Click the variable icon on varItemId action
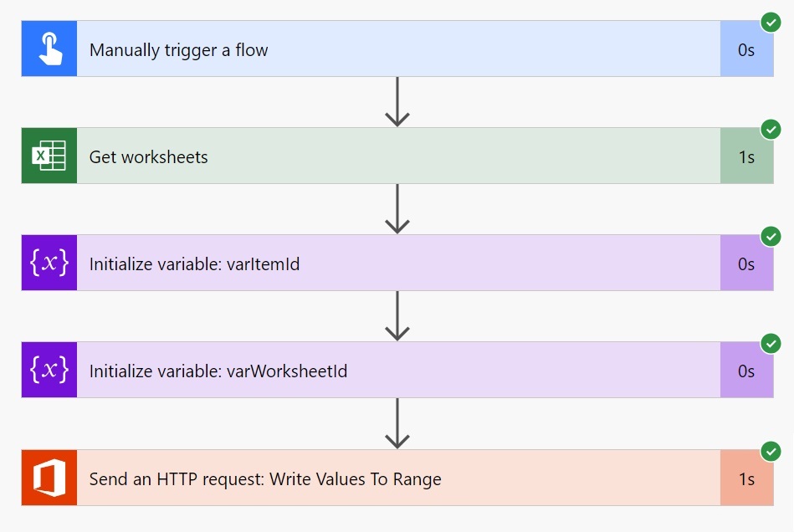 48,263
